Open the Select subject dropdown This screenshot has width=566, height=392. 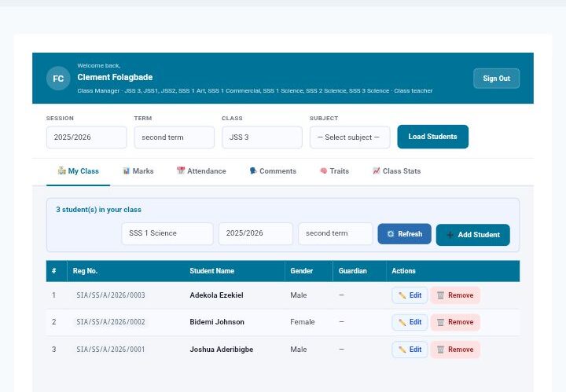pyautogui.click(x=350, y=137)
